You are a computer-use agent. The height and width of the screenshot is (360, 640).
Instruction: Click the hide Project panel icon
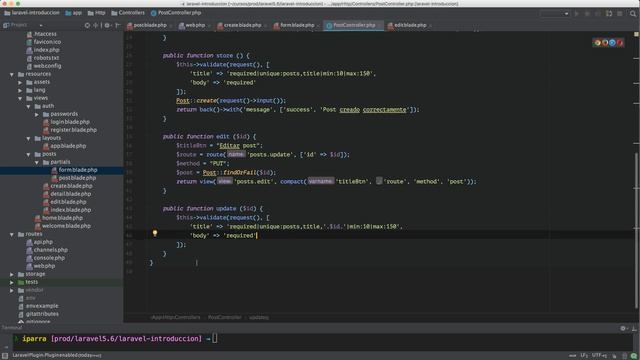(117, 25)
